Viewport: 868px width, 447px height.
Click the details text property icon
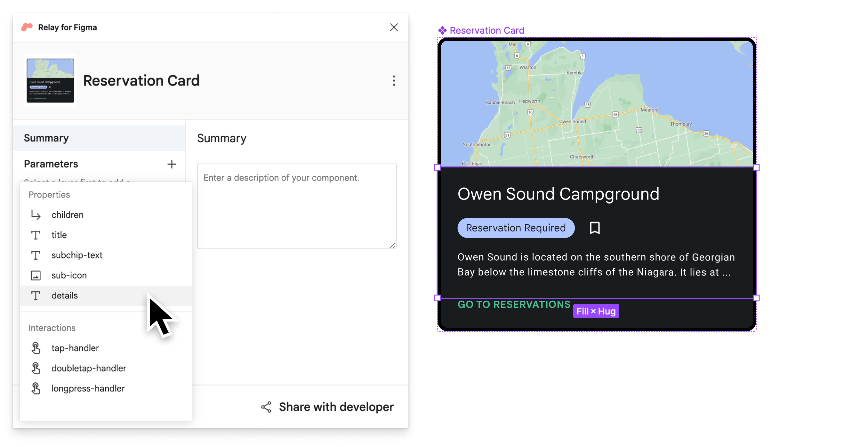pos(35,295)
